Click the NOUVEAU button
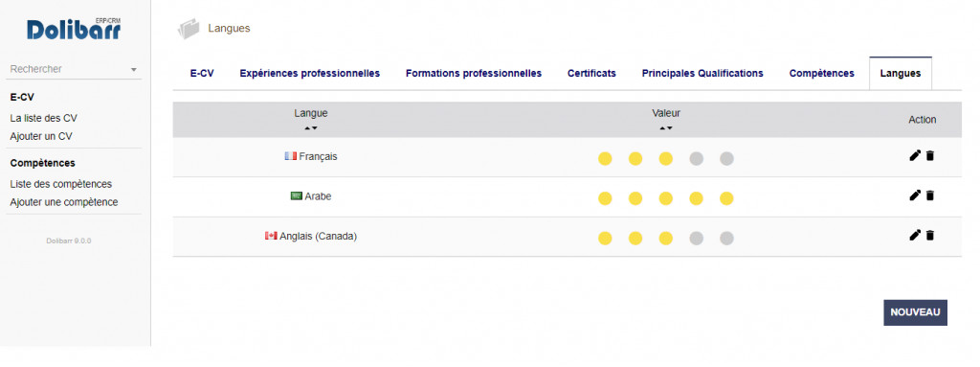This screenshot has height=367, width=980. (915, 312)
